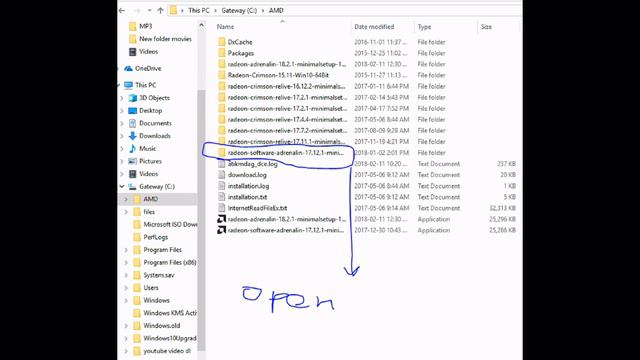Click the navigation pane vertical scrollbar
This screenshot has height=360, width=640.
point(201,220)
